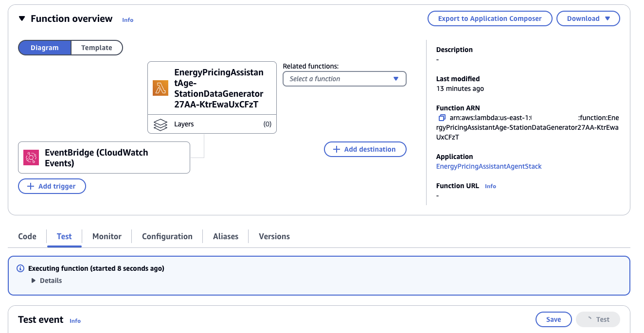
Task: Open the Monitor tab
Action: 107,236
